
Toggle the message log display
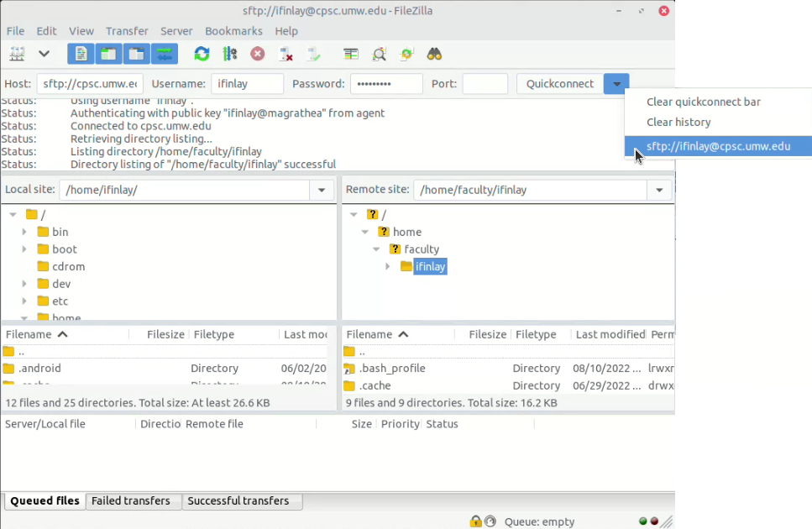(x=81, y=54)
